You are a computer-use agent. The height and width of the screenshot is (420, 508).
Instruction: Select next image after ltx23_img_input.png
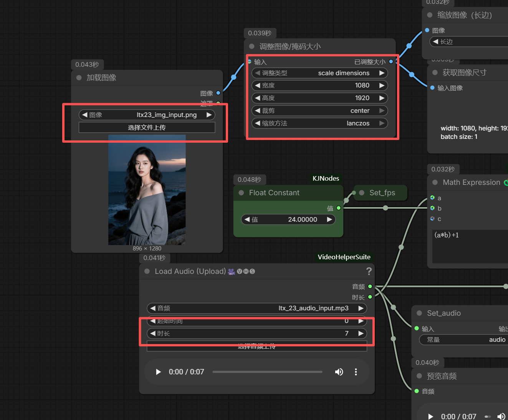point(209,115)
